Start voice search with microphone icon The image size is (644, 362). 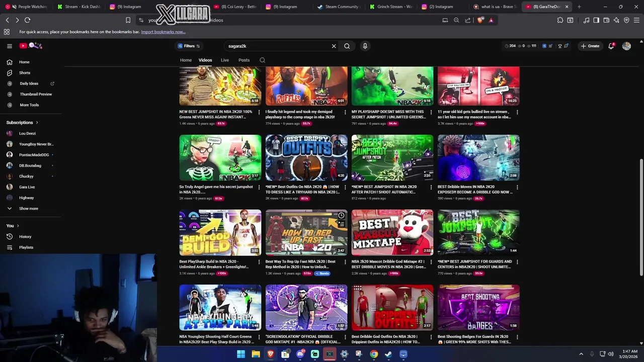pyautogui.click(x=365, y=46)
